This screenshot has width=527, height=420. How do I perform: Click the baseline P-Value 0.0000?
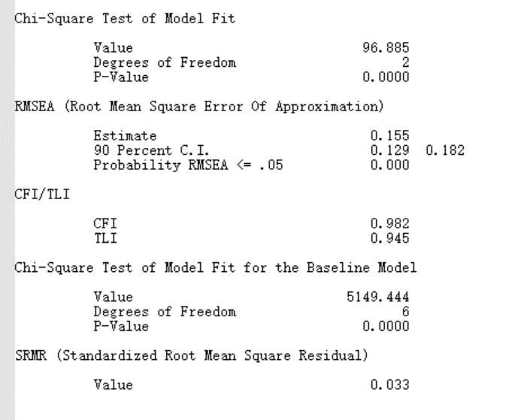point(386,326)
